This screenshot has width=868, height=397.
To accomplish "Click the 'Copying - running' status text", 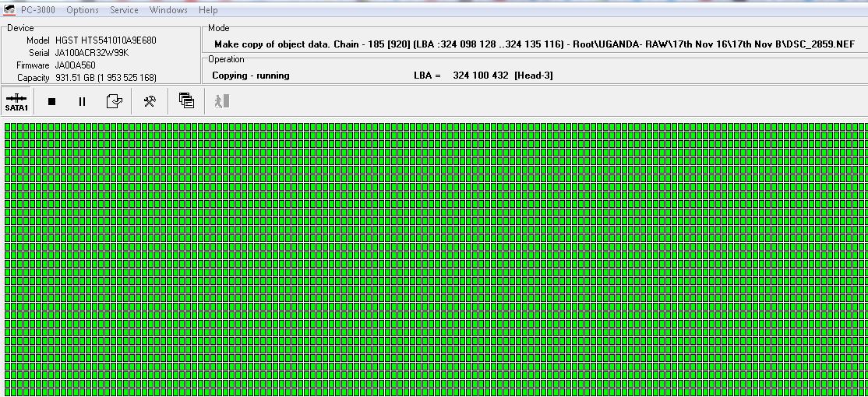I will (251, 76).
